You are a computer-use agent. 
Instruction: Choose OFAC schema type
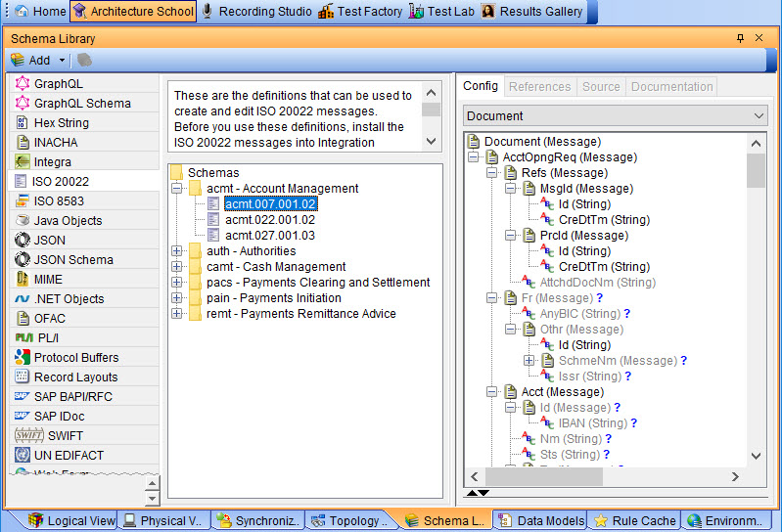[x=83, y=318]
